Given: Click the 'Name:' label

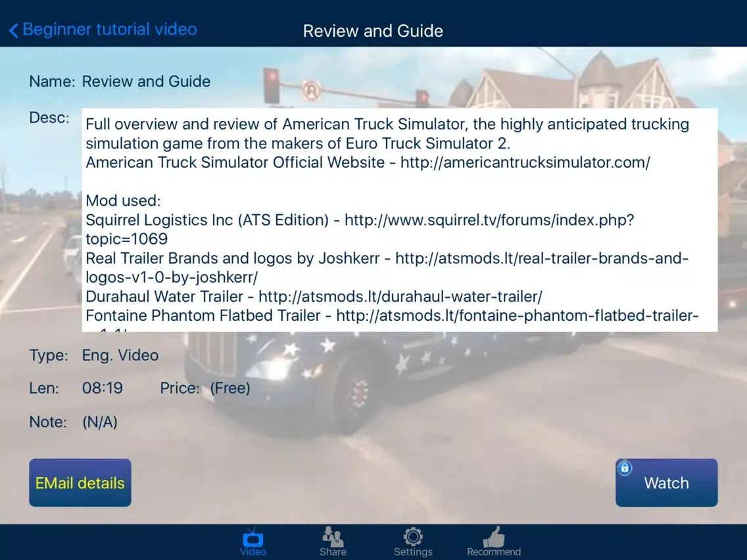Looking at the screenshot, I should 52,82.
